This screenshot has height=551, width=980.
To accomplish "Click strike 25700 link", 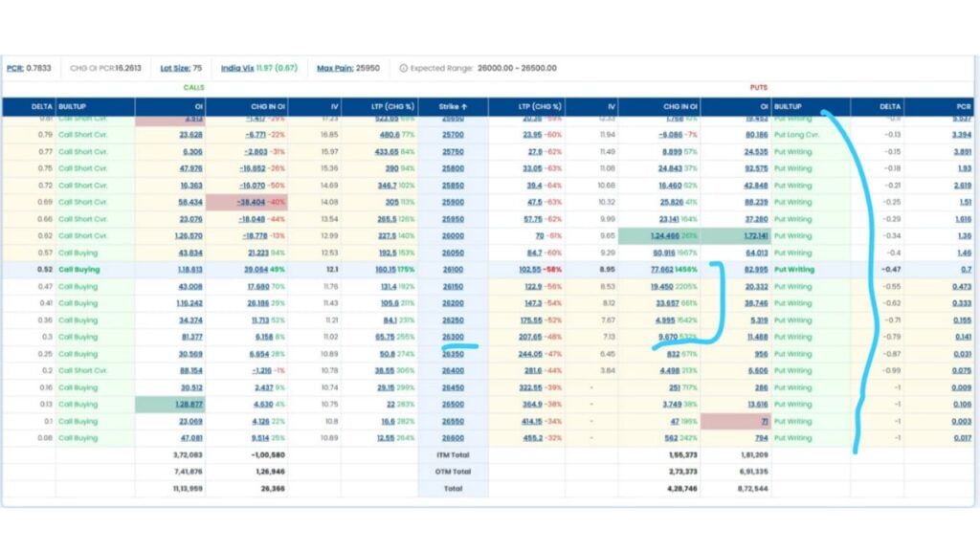I will pos(453,135).
